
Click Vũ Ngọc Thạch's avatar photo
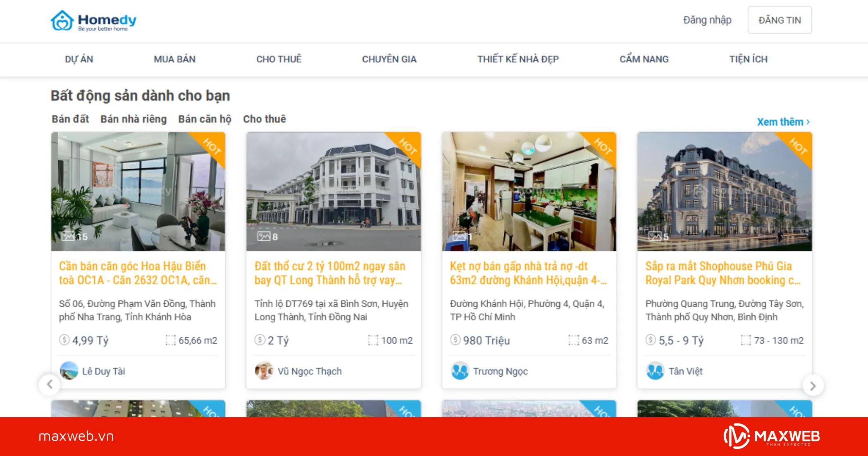264,371
